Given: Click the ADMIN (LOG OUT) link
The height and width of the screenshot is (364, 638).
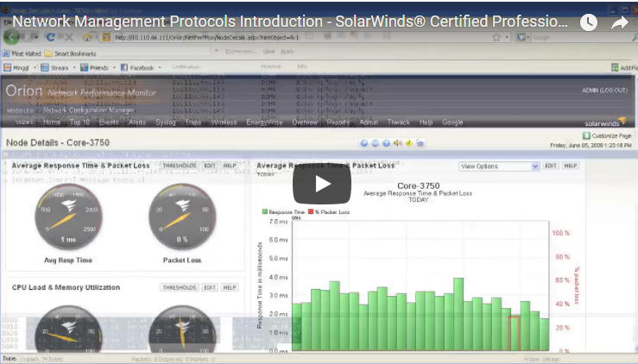Looking at the screenshot, I should pos(604,91).
